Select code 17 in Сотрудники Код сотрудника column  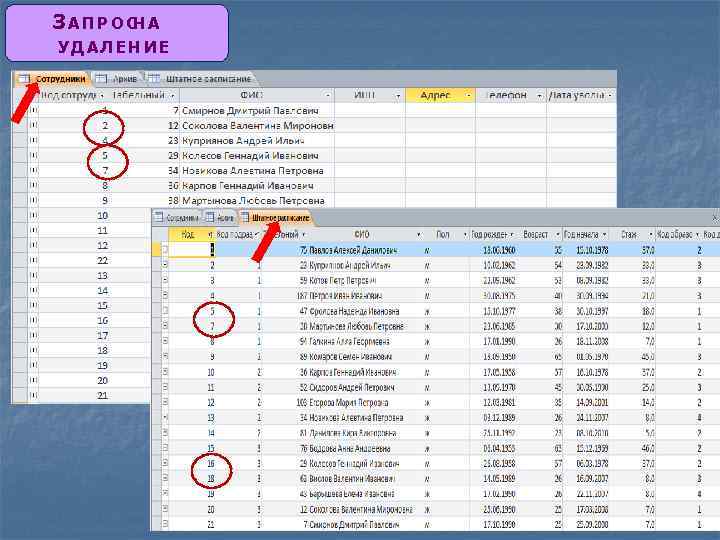[102, 336]
